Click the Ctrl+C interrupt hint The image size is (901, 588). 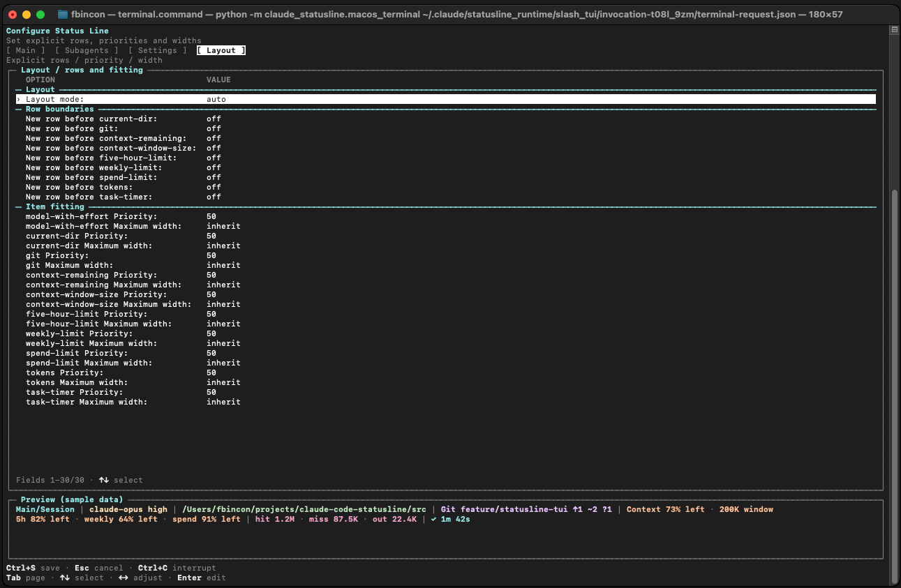coord(177,568)
